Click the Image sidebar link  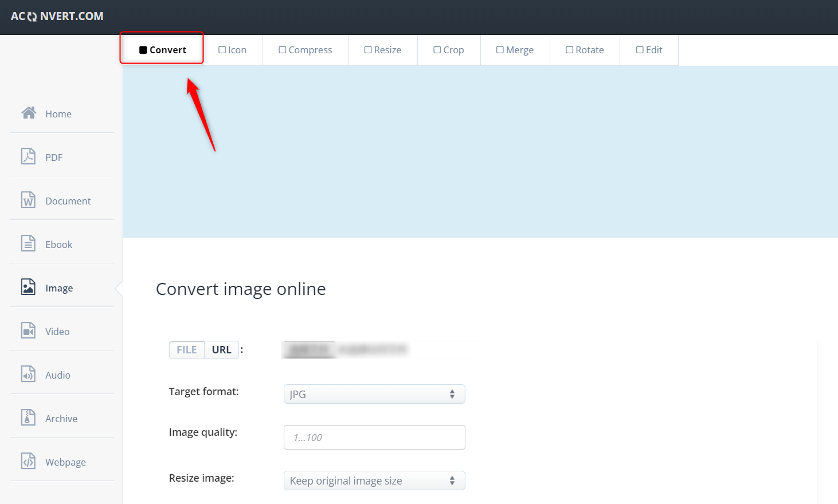pos(59,288)
